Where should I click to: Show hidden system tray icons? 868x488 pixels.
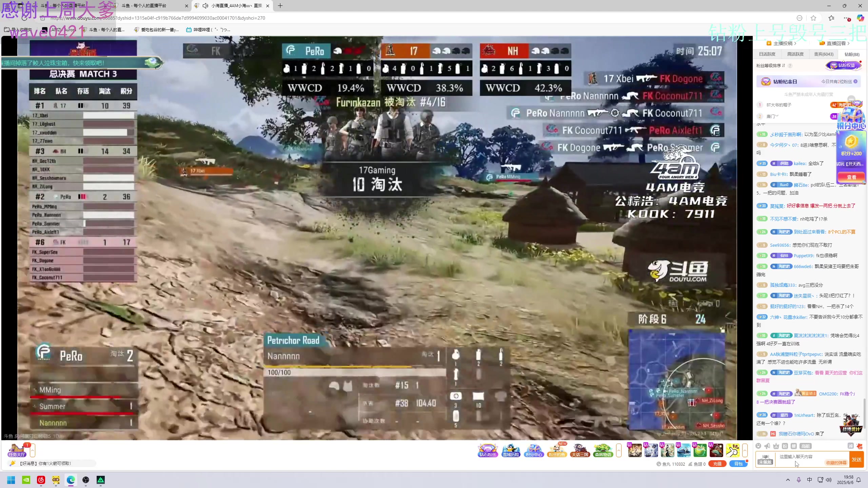788,480
